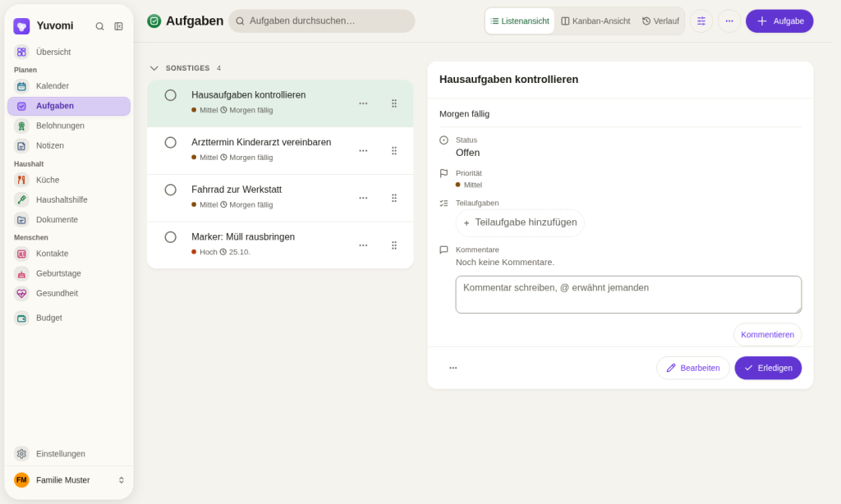Open Haushaltshilfe section

(x=69, y=199)
